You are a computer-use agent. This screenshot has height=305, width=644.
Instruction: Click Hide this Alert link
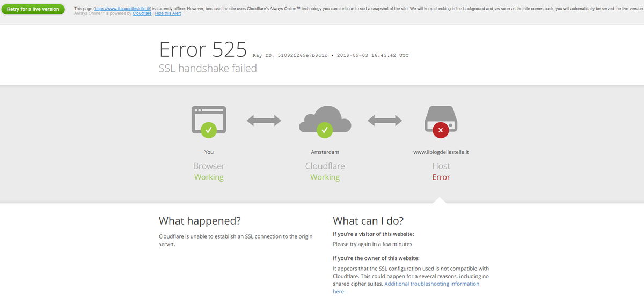click(168, 14)
